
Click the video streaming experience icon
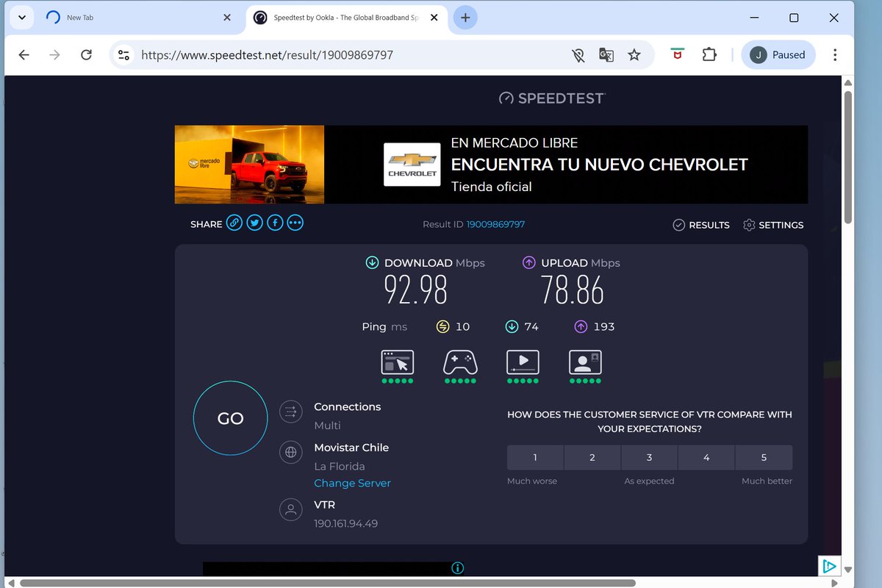click(523, 362)
